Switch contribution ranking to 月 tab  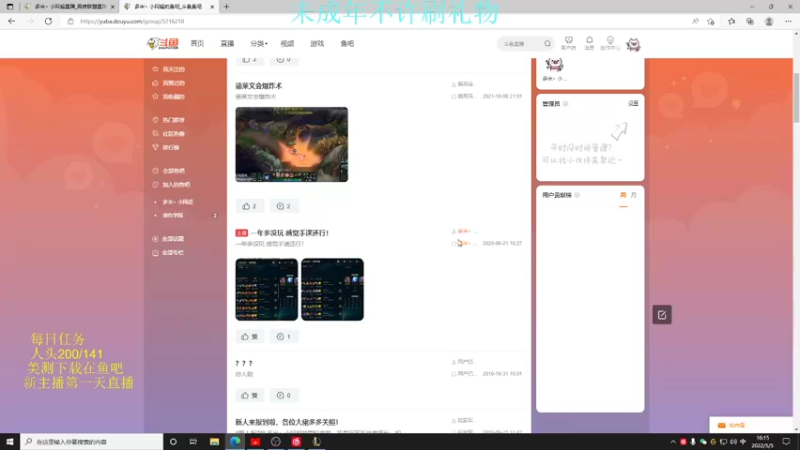(x=634, y=195)
